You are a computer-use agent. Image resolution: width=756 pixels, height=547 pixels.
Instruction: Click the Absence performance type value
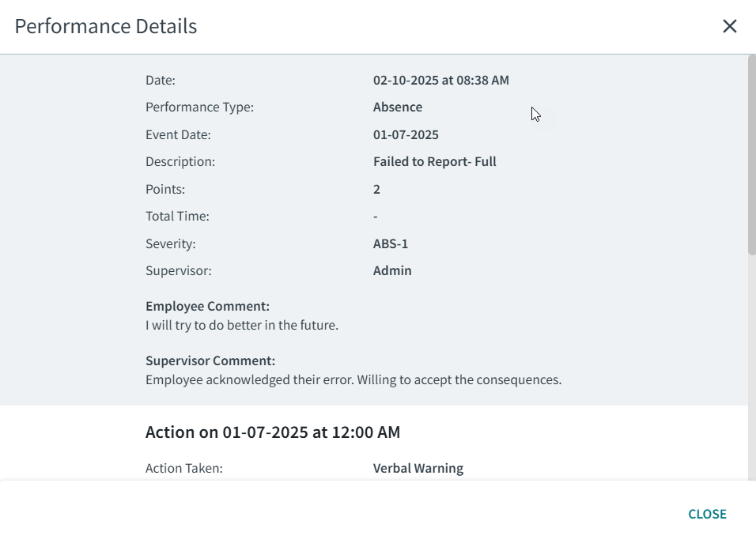pos(397,107)
